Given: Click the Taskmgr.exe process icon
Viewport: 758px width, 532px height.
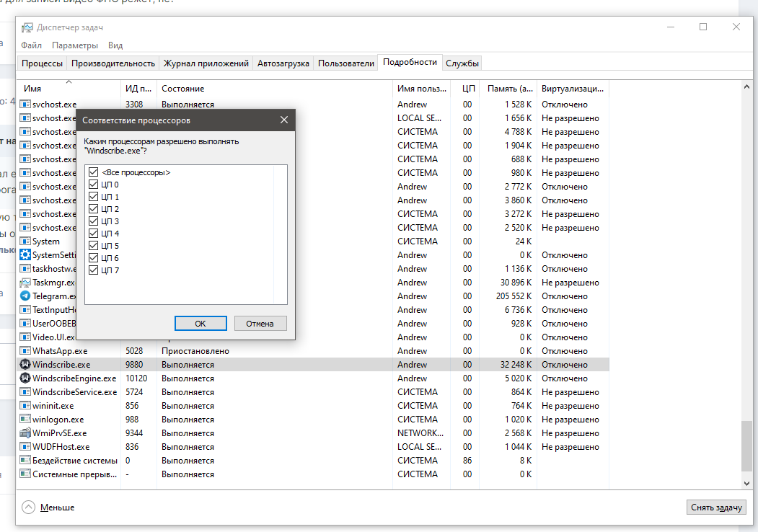Looking at the screenshot, I should pyautogui.click(x=26, y=283).
